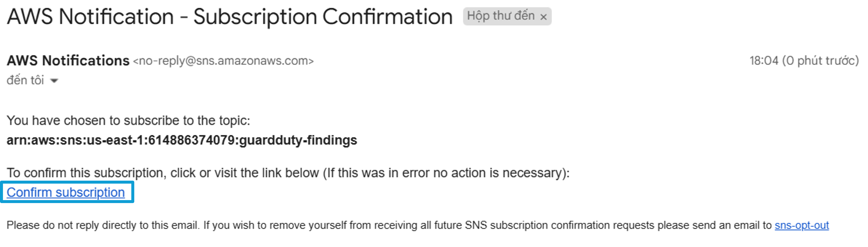Screen dimensions: 868x247
Task: Click the sender name AWS Notifications
Action: click(68, 61)
